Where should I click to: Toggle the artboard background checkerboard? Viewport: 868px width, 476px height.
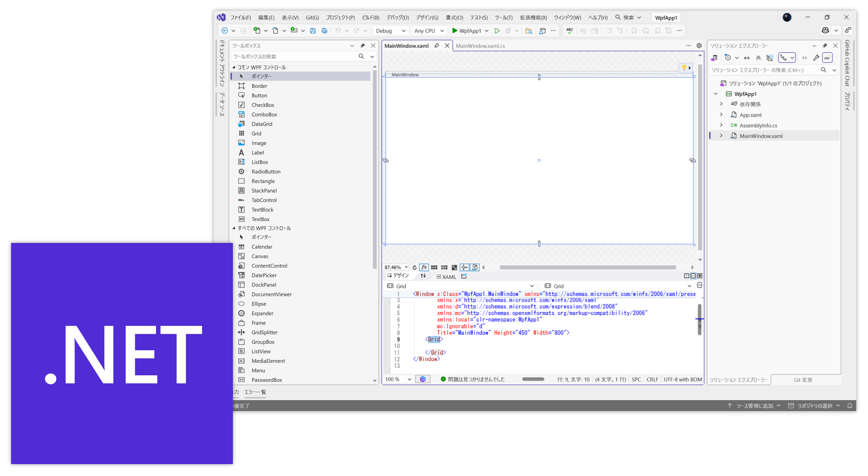coord(454,268)
